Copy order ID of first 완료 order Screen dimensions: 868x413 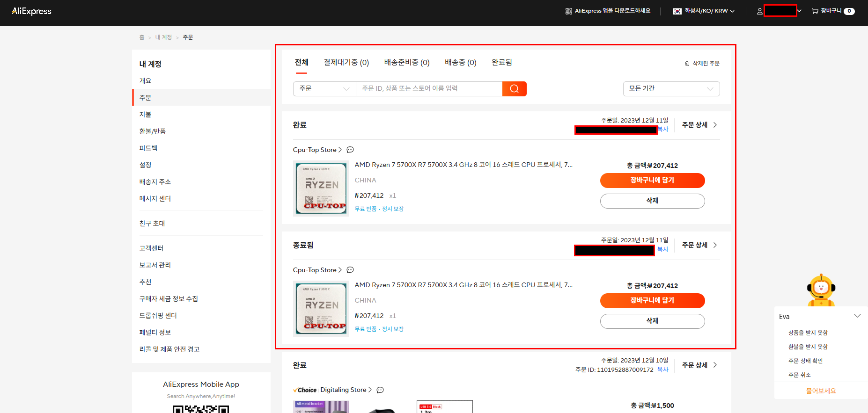pos(663,130)
